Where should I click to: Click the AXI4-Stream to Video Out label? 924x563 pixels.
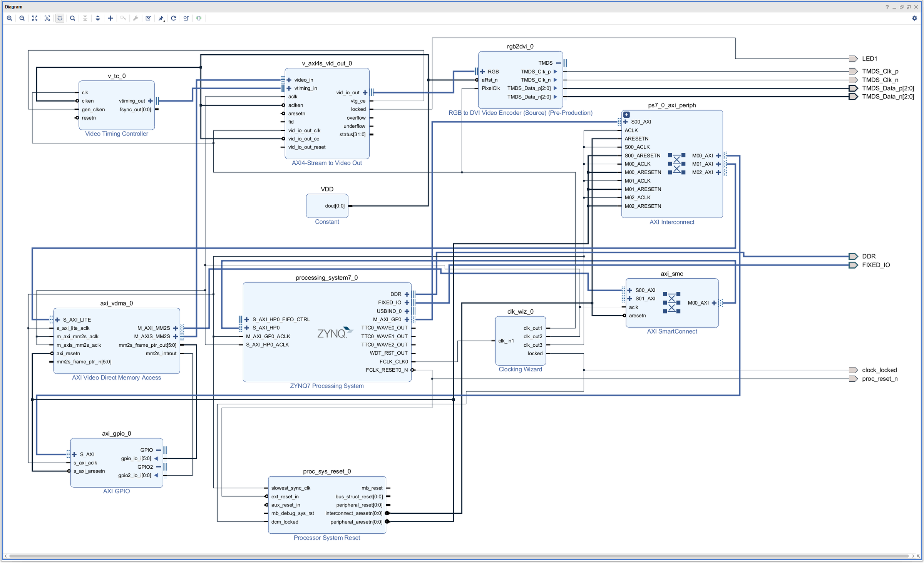pos(327,163)
